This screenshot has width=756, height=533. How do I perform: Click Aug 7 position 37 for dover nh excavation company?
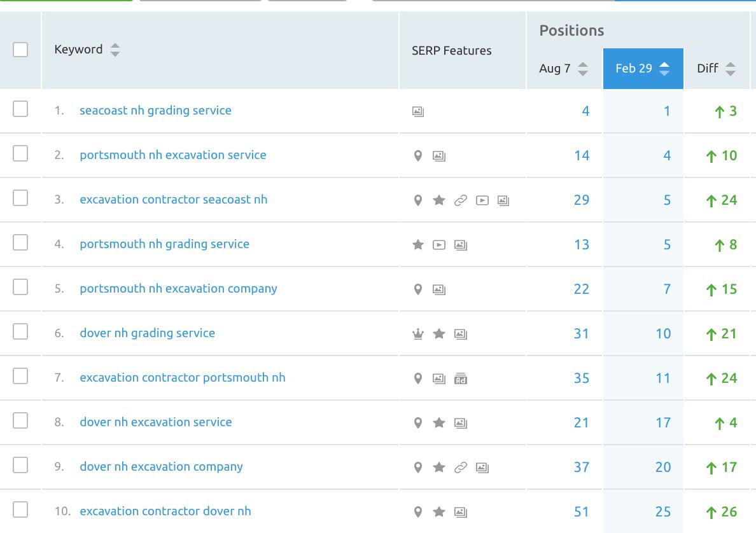[x=582, y=467]
